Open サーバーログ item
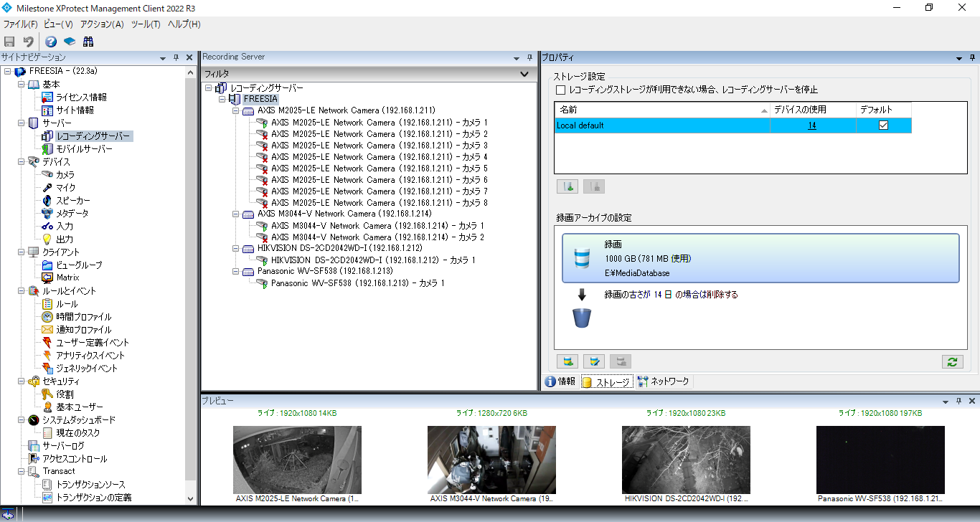The height and width of the screenshot is (522, 980). pyautogui.click(x=63, y=445)
